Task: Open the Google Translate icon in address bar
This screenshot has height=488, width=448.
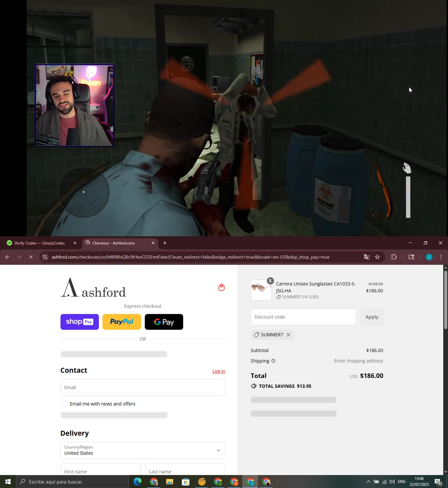Action: (x=367, y=257)
